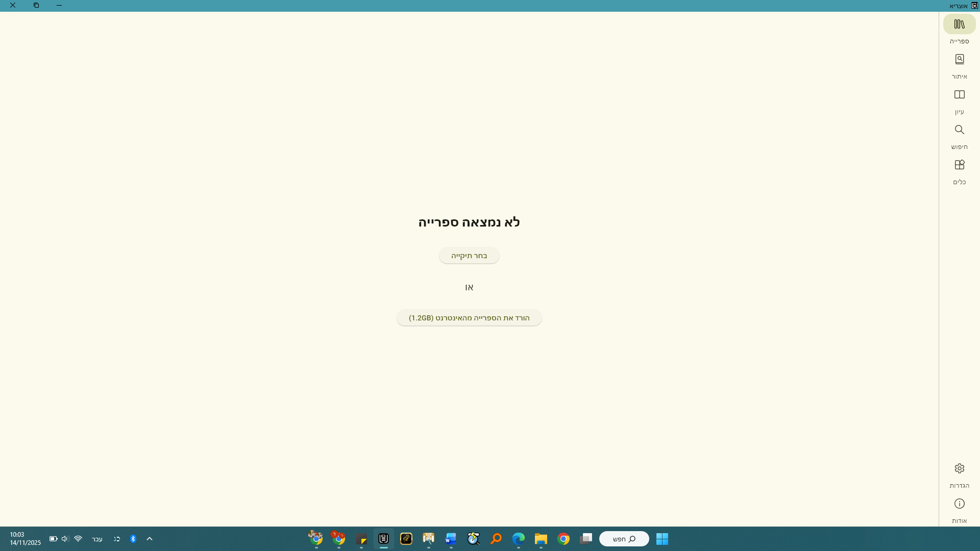The height and width of the screenshot is (551, 980).
Task: Toggle the Hebrew input language indicator
Action: click(x=97, y=539)
